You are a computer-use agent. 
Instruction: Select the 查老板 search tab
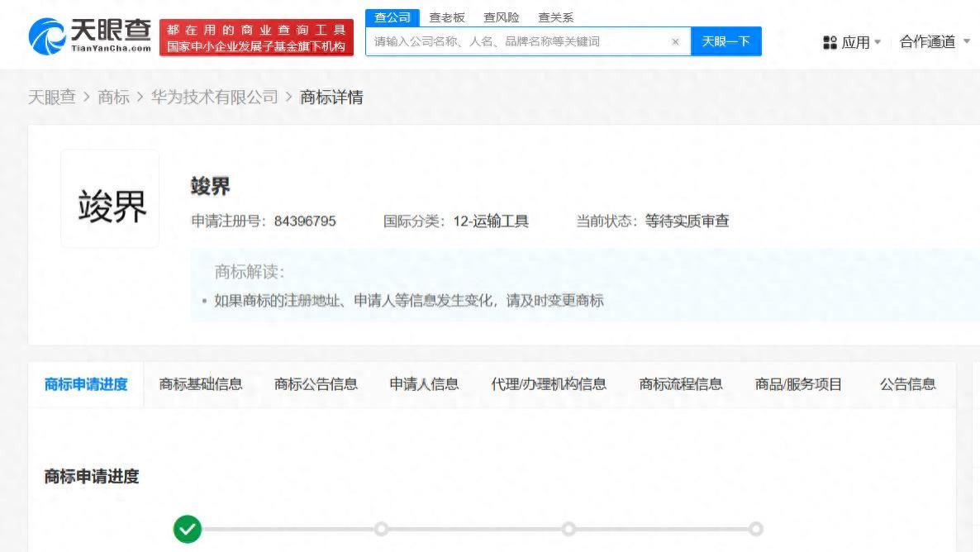pos(447,17)
